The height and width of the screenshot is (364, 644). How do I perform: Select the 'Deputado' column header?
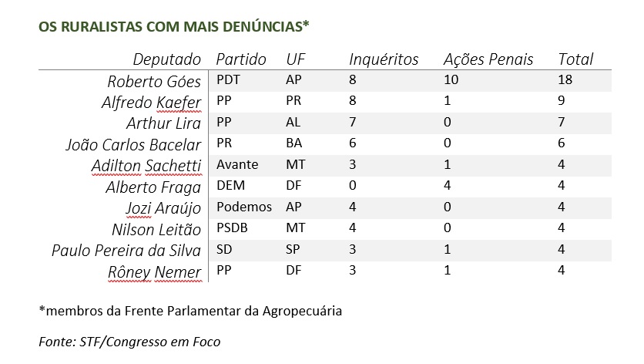coord(166,59)
